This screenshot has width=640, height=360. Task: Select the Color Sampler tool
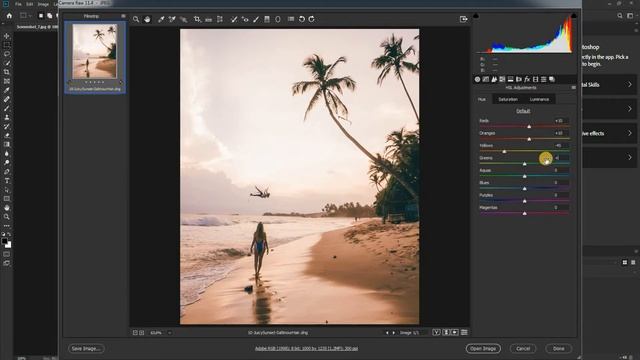click(172, 19)
